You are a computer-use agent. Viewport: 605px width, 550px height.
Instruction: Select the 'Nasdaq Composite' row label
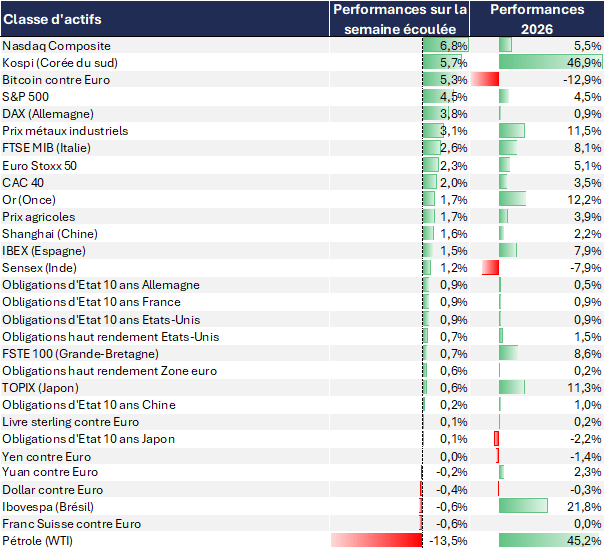click(56, 46)
